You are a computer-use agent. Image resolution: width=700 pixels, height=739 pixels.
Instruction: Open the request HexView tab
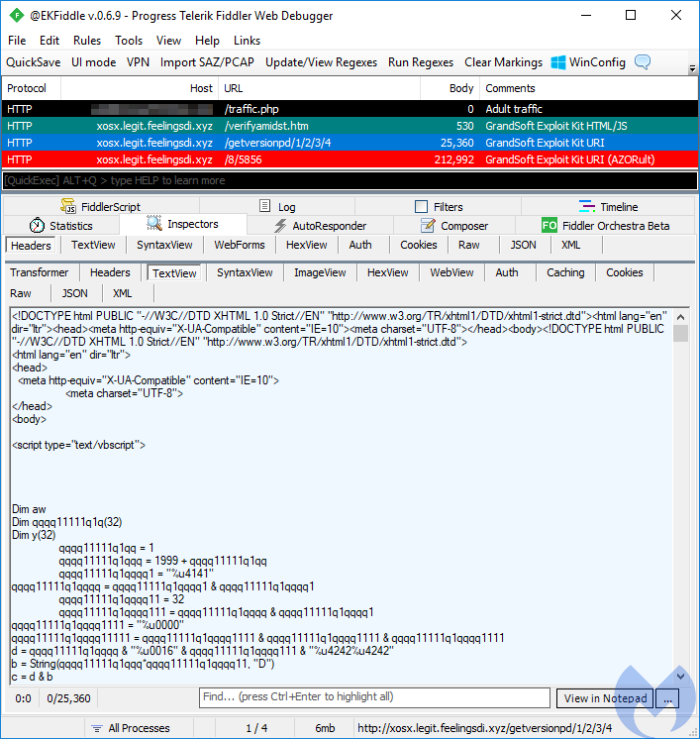click(x=306, y=245)
